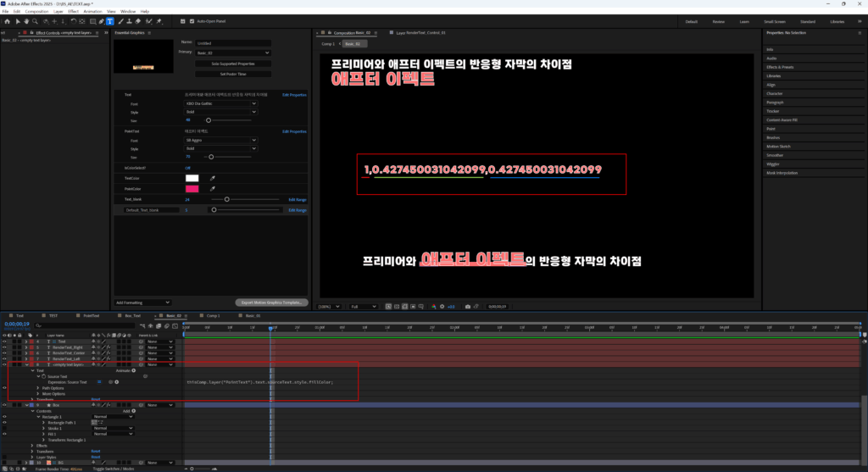
Task: Click Edit Properties link for PointText
Action: 294,131
